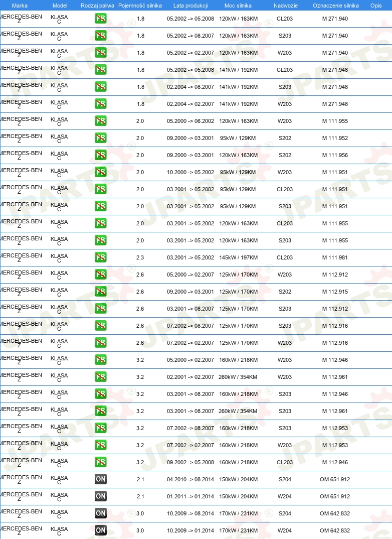Select engine code cell M 111.956

click(x=335, y=155)
